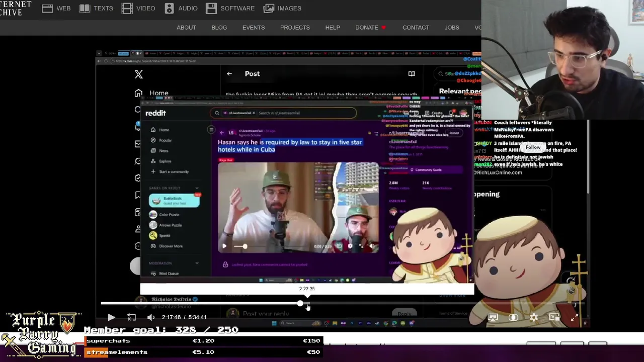
Task: Open the archive player settings gear
Action: click(x=534, y=317)
